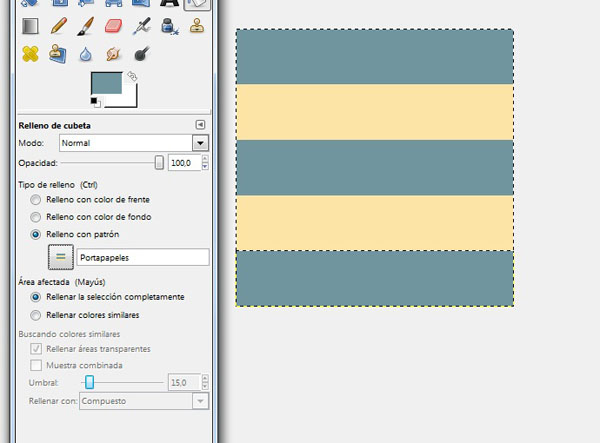Select the Blur/Sharpen droplet tool
Viewport: 600px width, 443px height.
coord(86,54)
